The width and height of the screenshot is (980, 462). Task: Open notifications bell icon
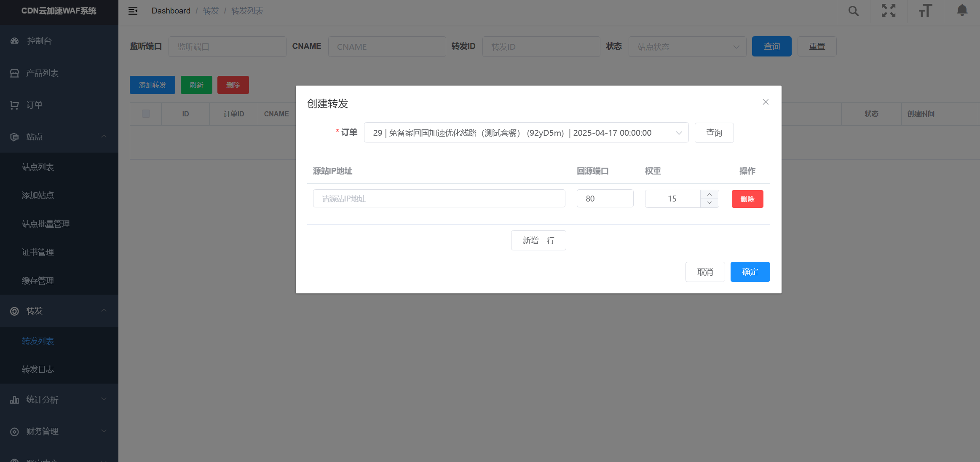[962, 10]
